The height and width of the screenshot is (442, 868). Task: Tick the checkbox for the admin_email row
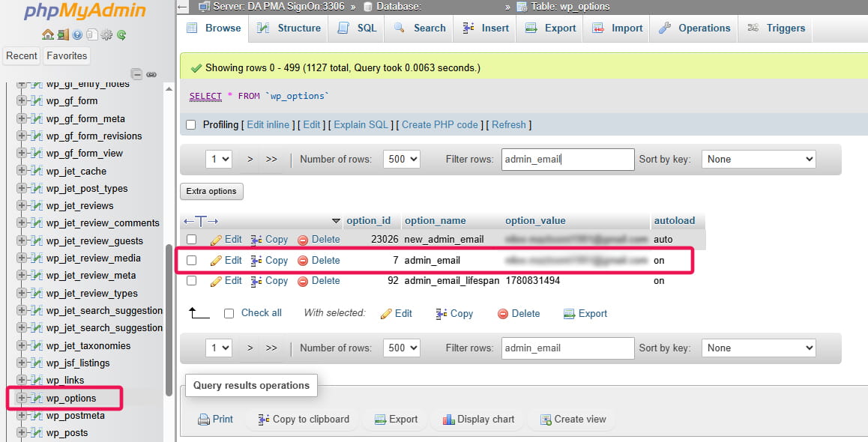[192, 261]
